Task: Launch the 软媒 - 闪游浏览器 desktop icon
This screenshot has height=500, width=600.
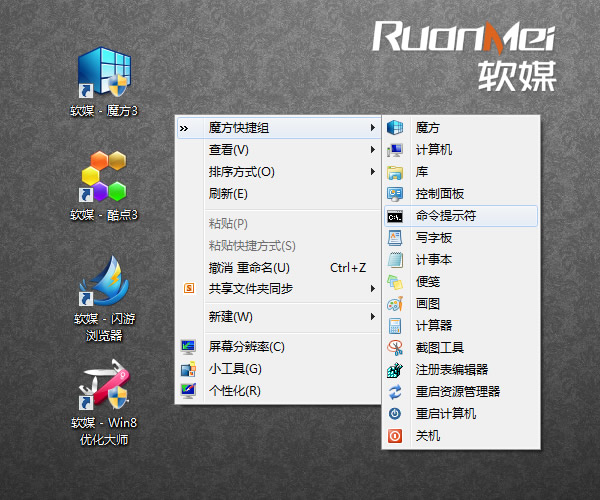Action: 104,298
